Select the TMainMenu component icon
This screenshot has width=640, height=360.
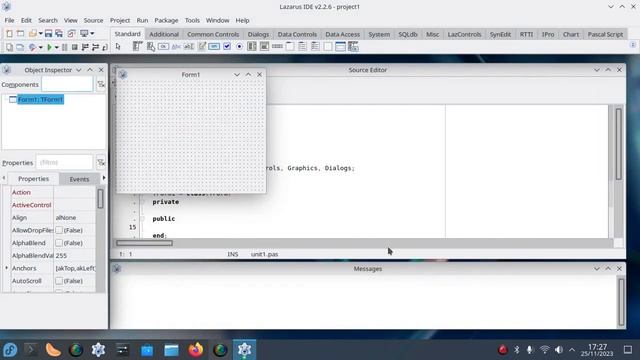click(x=138, y=47)
